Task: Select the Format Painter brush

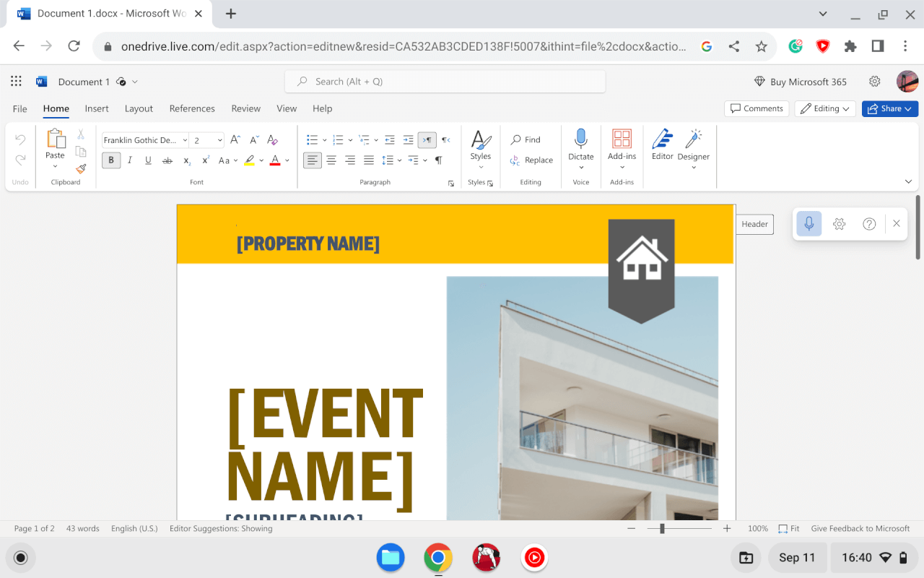Action: coord(81,168)
